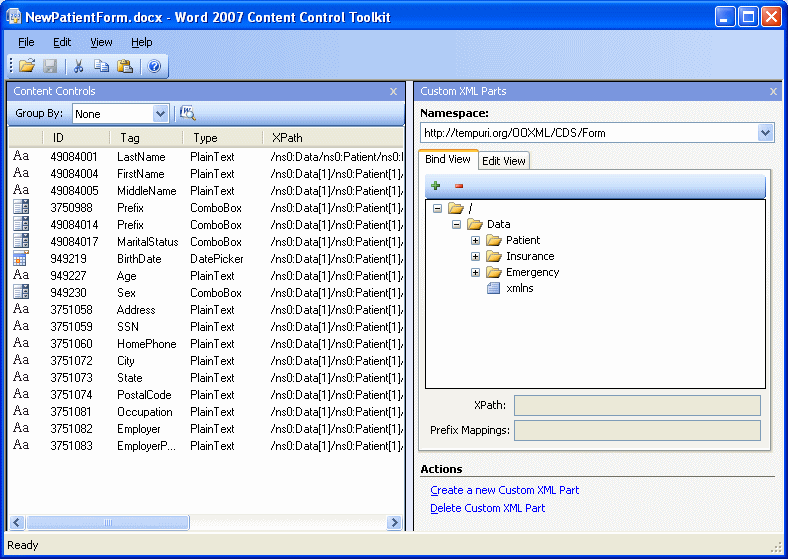The height and width of the screenshot is (559, 788).
Task: Click the Prefix Mappings text field
Action: coord(637,430)
